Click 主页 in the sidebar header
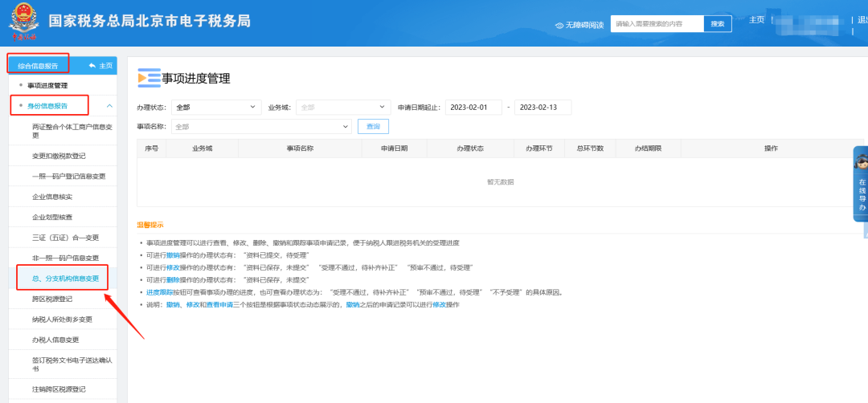868x403 pixels. click(106, 66)
